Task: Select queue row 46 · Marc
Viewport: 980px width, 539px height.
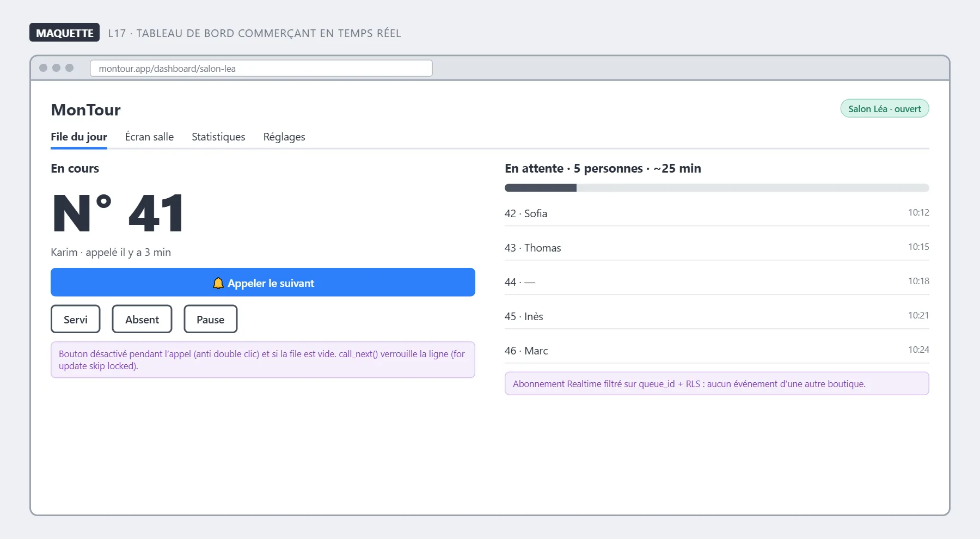Action: click(x=717, y=351)
